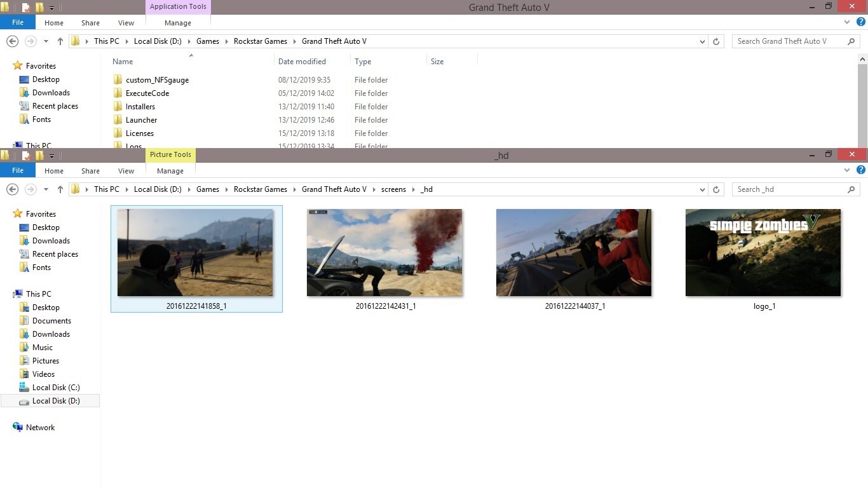Select the ExecuteCode folder icon
868x488 pixels.
pyautogui.click(x=118, y=93)
